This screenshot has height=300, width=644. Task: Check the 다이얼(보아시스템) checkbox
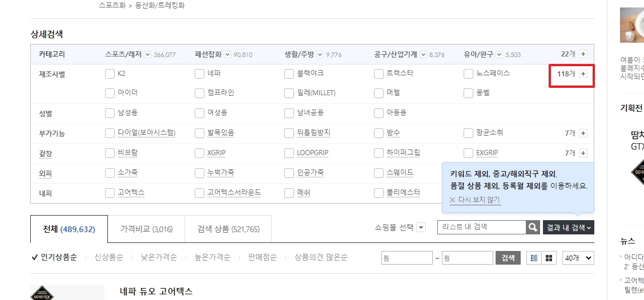tap(110, 133)
